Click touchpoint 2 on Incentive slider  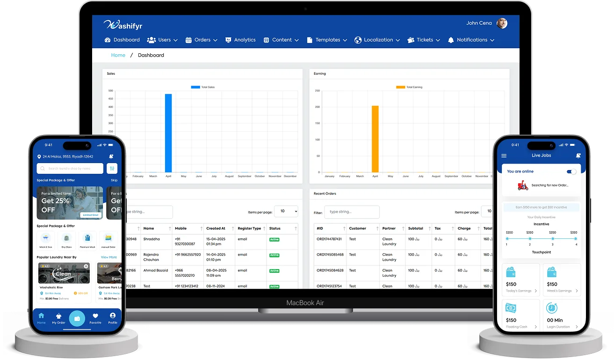(529, 238)
